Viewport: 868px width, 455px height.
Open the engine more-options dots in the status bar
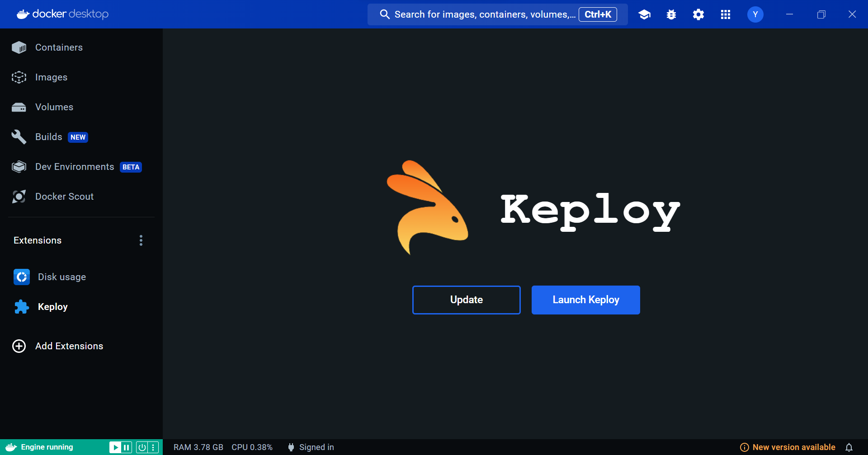tap(154, 447)
